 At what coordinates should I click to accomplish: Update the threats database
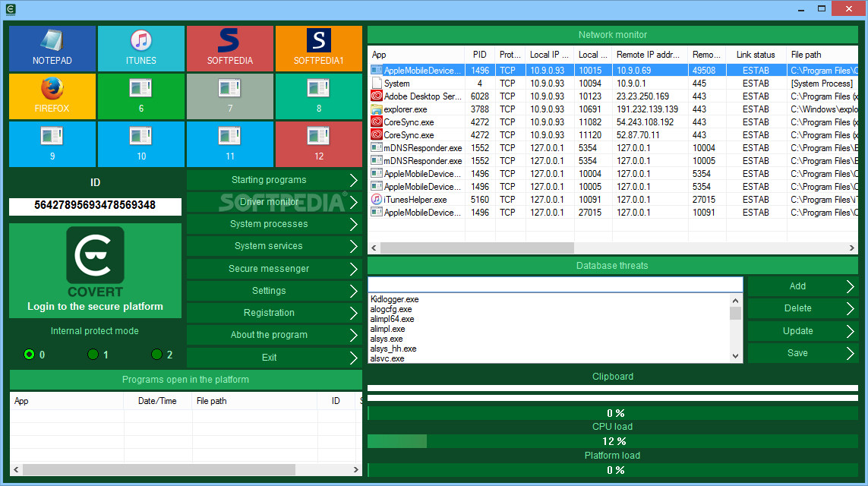[x=803, y=331]
